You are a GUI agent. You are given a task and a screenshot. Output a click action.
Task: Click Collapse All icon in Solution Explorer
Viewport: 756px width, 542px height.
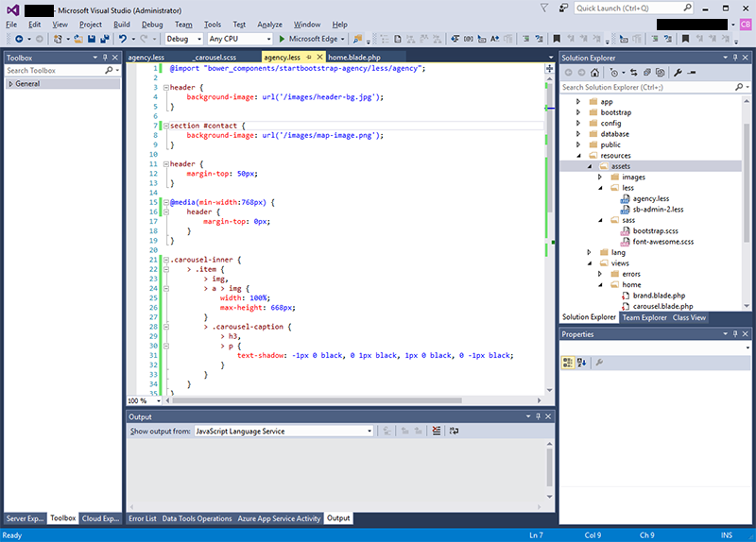pyautogui.click(x=647, y=73)
